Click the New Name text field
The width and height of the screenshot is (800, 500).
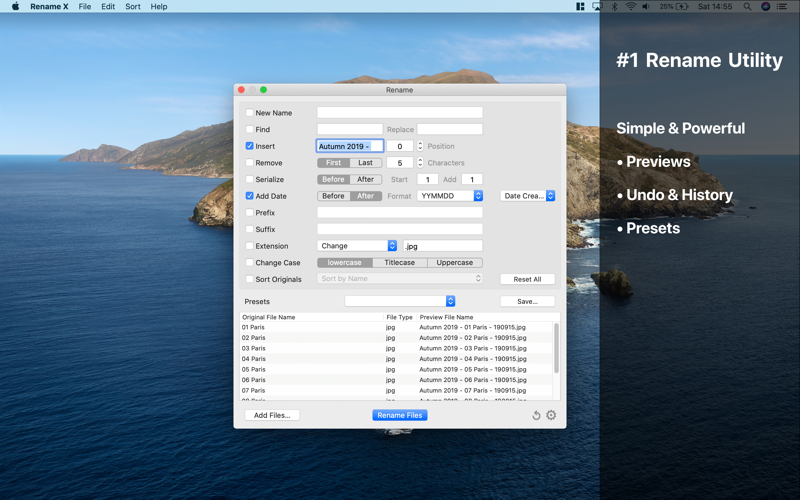(399, 113)
